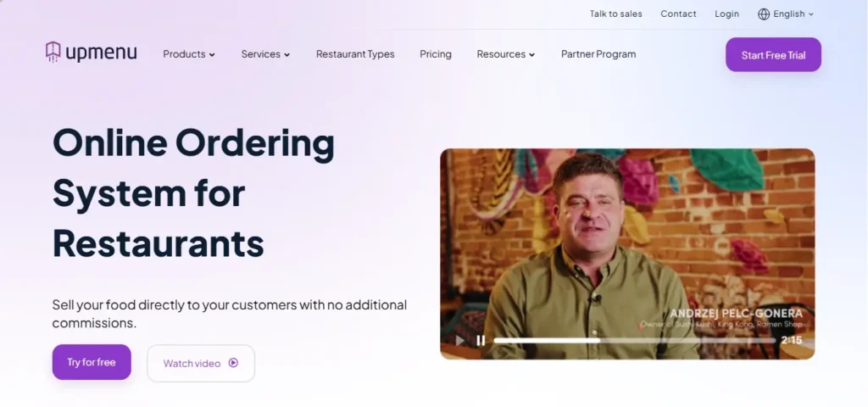Image resolution: width=868 pixels, height=407 pixels.
Task: Seek on the video progress bar
Action: [x=634, y=341]
